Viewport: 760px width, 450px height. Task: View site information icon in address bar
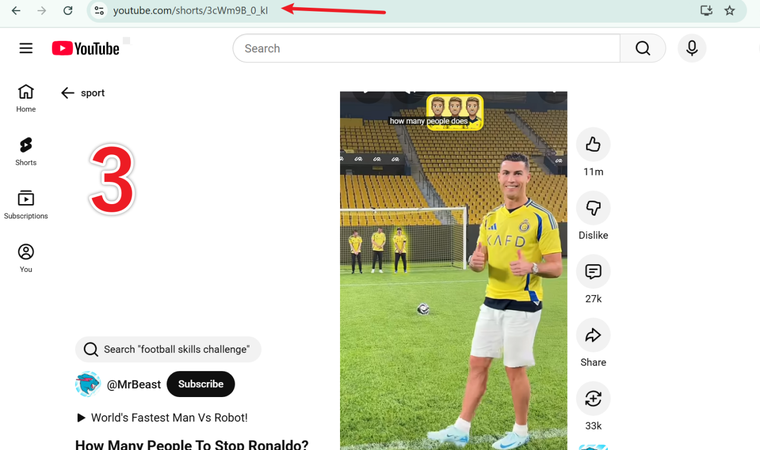coord(99,10)
